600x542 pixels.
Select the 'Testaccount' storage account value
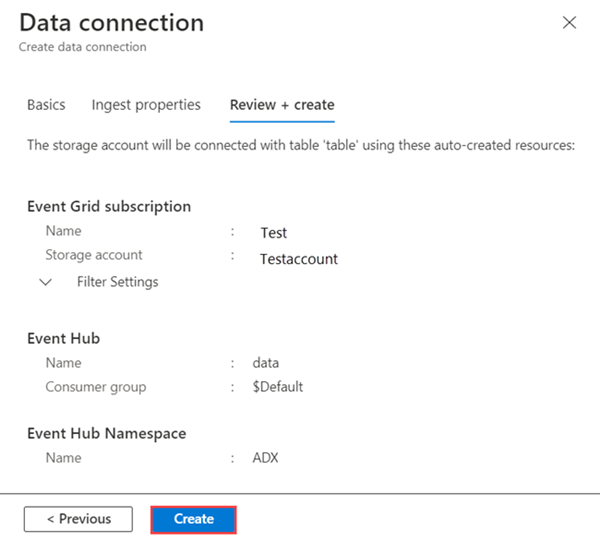(298, 259)
